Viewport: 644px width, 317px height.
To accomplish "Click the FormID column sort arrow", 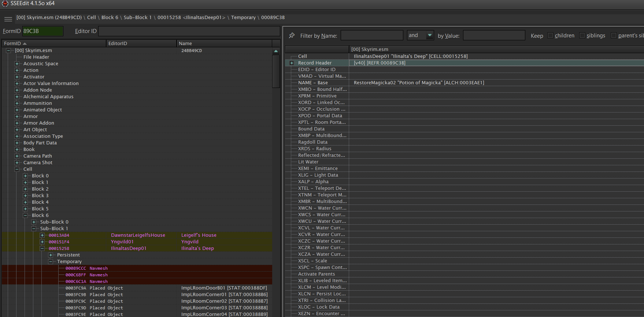I will [x=25, y=44].
